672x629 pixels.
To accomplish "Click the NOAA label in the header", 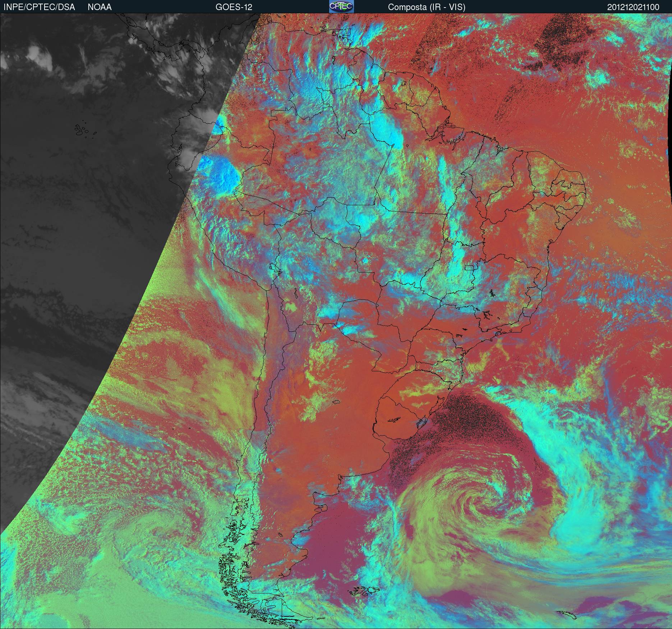I will (x=100, y=7).
